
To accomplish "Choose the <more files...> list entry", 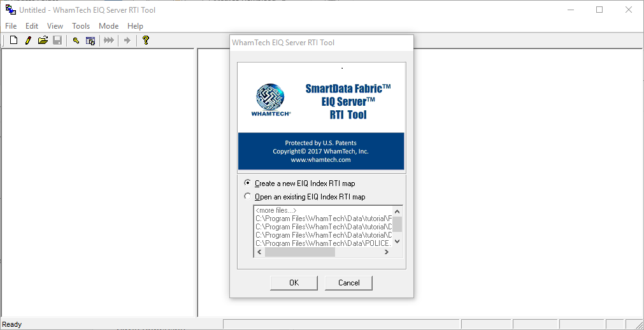I will click(276, 210).
